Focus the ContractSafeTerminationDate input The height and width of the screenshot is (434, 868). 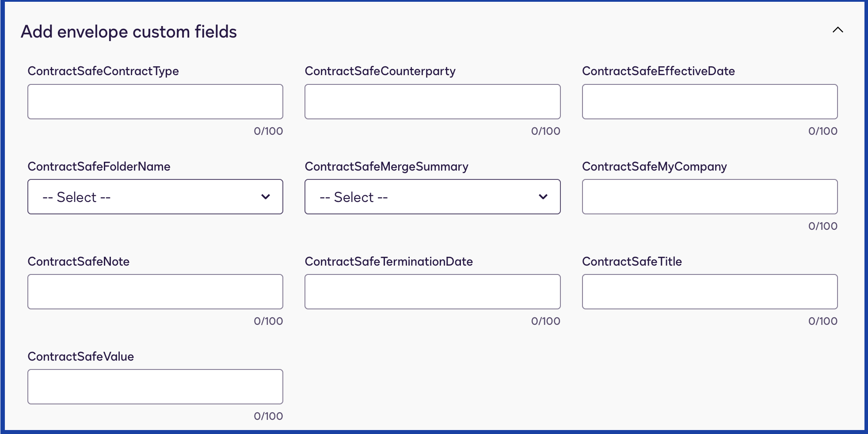tap(432, 292)
